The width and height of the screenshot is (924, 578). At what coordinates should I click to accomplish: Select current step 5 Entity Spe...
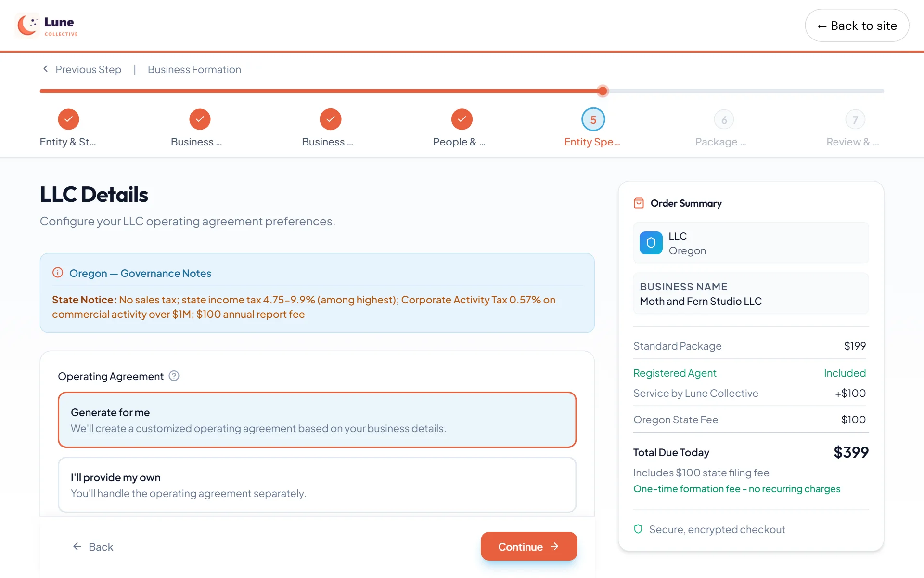click(593, 119)
